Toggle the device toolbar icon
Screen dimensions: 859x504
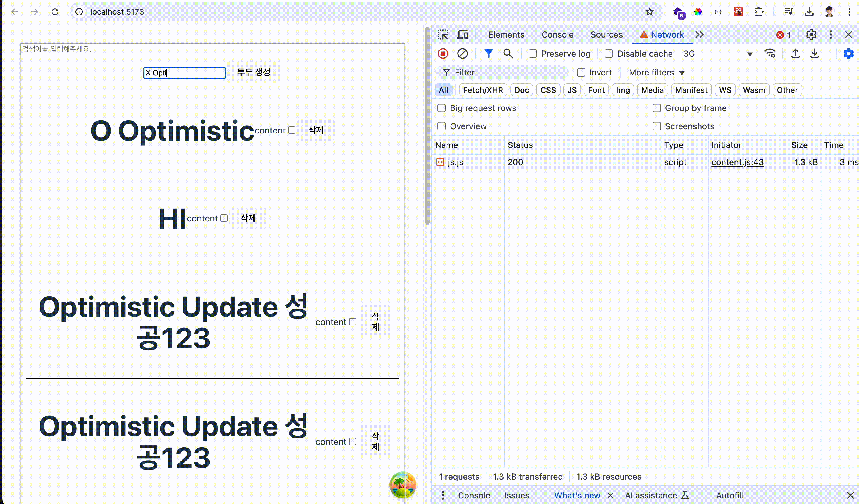463,35
